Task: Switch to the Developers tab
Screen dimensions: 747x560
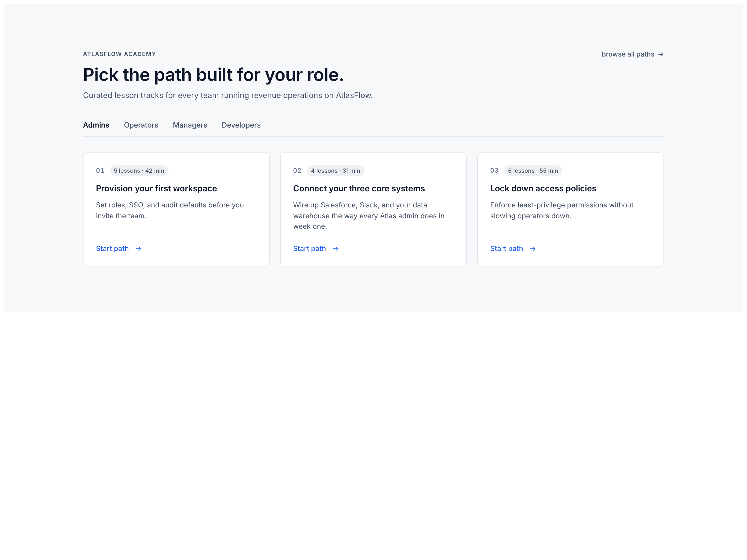Action: click(241, 125)
